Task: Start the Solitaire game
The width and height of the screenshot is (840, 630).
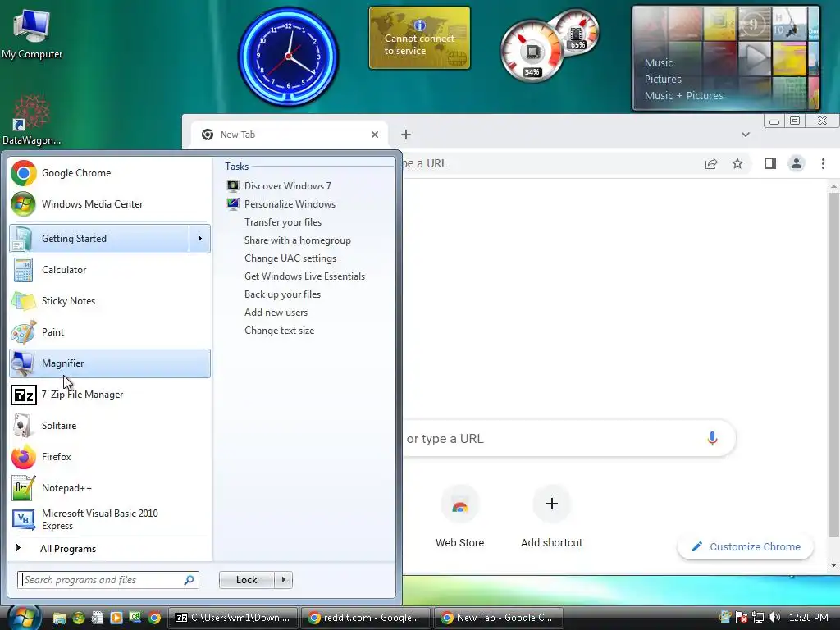Action: [110, 426]
